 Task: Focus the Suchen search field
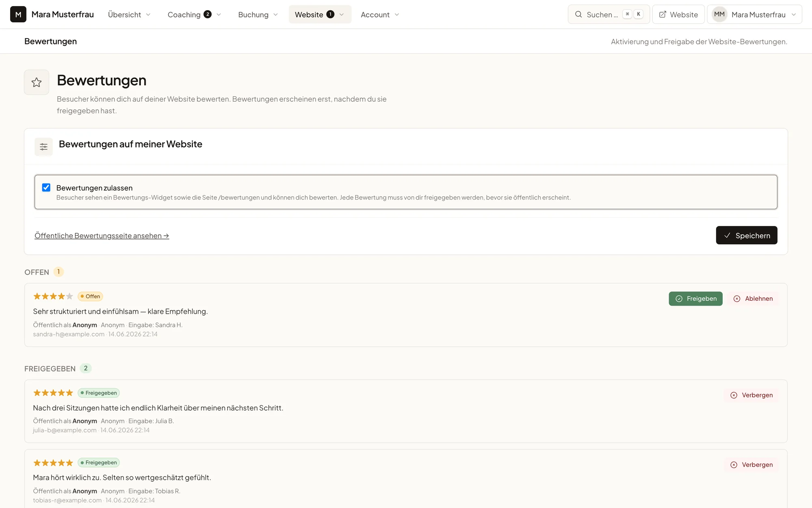(609, 14)
